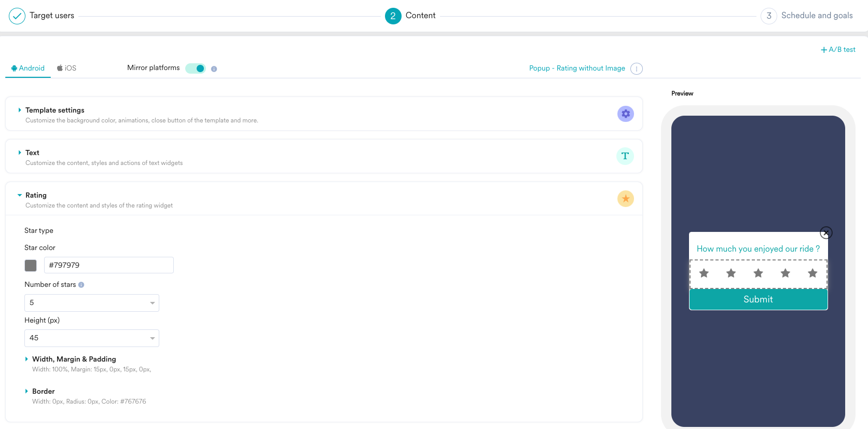Click the Mirror platforms info icon
This screenshot has height=429, width=868.
(x=214, y=68)
